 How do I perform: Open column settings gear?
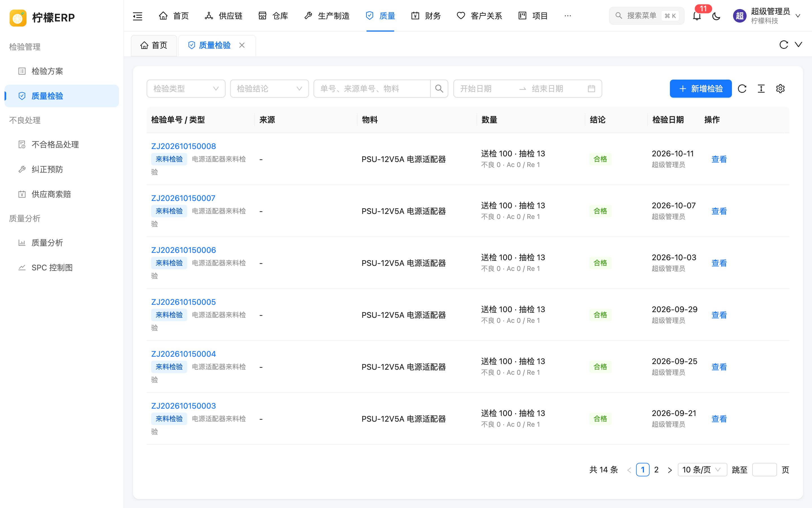click(780, 89)
